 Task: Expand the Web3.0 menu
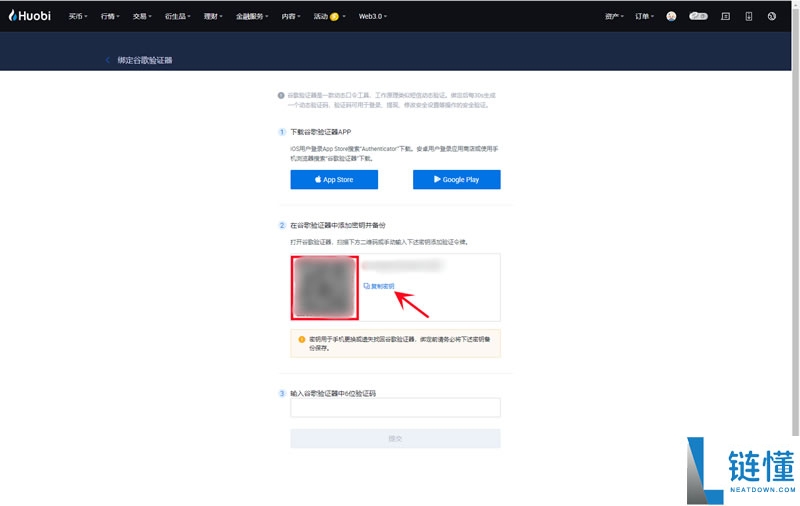372,16
